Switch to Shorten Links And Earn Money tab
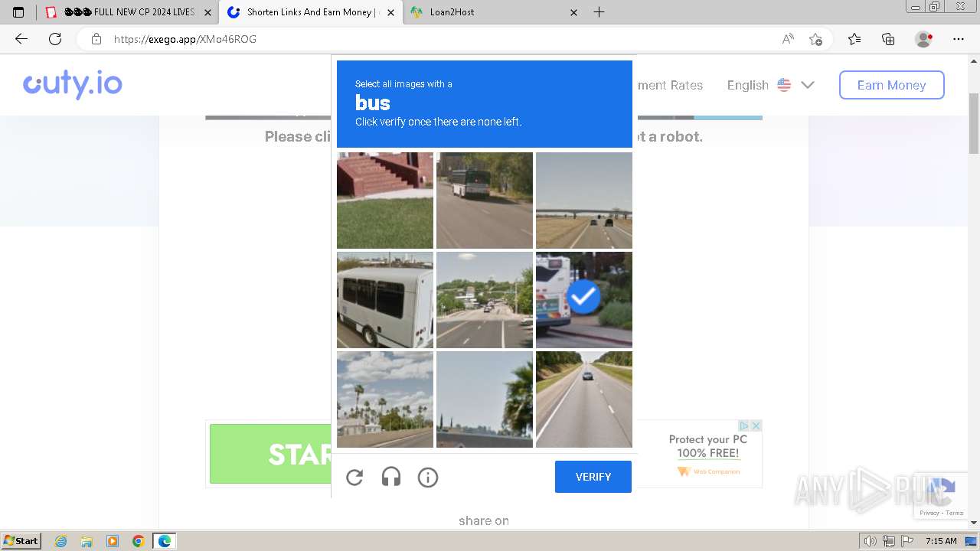The width and height of the screenshot is (980, 551). coord(310,12)
